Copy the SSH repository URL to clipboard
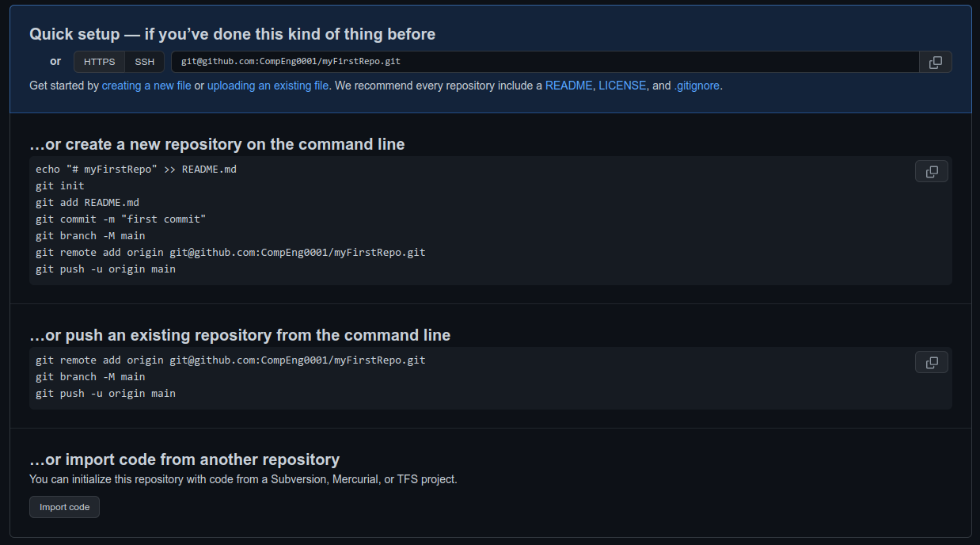Screen dimensions: 980x545 click(x=935, y=63)
